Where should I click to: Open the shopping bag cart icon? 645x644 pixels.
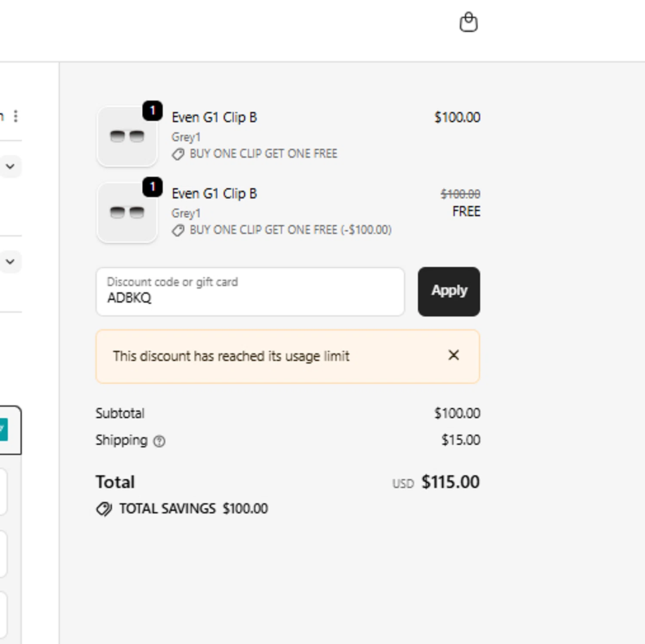point(468,22)
